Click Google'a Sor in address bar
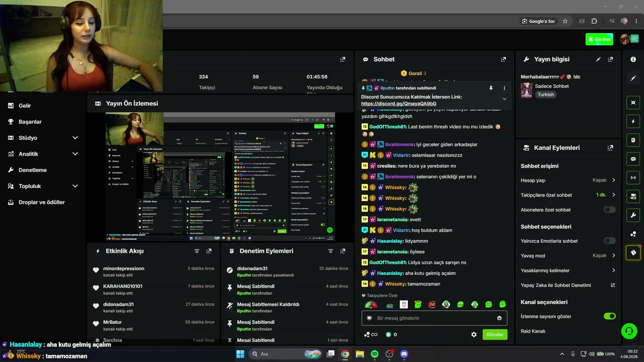Viewport: 644px width, 362px height. [x=538, y=21]
